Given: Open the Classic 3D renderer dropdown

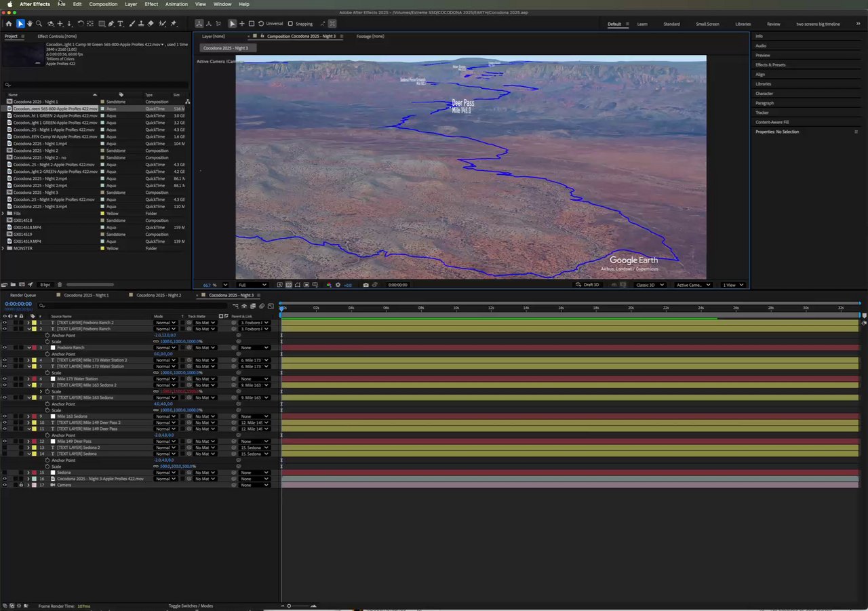Looking at the screenshot, I should click(650, 285).
